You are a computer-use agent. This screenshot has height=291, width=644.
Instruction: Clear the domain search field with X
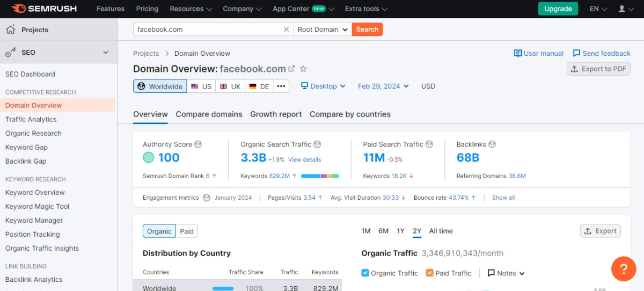286,30
